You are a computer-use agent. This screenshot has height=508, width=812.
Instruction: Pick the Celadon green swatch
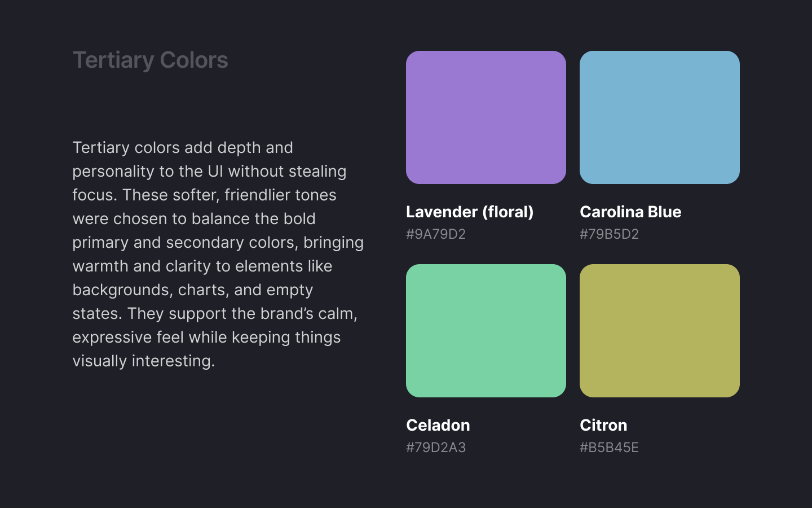[x=486, y=331]
